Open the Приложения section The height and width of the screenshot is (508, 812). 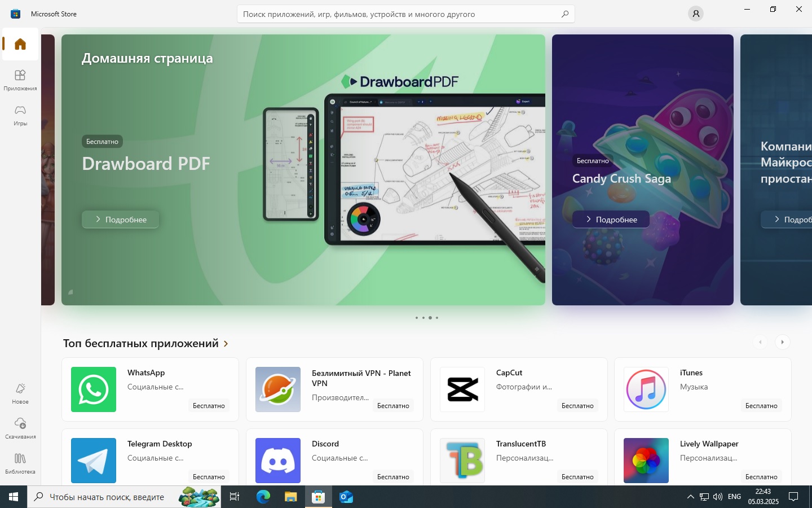[20, 80]
